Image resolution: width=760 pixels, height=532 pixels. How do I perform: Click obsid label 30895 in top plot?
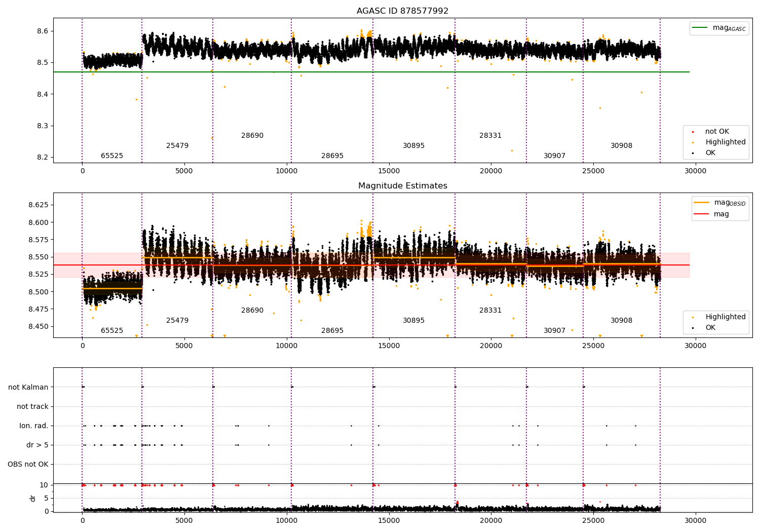pyautogui.click(x=414, y=146)
